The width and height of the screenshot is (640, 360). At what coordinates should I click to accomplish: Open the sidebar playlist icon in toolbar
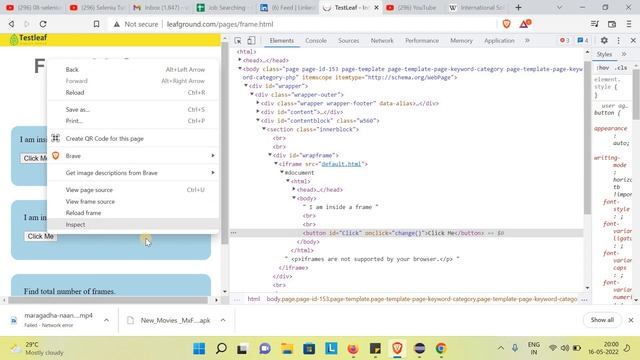click(x=594, y=24)
